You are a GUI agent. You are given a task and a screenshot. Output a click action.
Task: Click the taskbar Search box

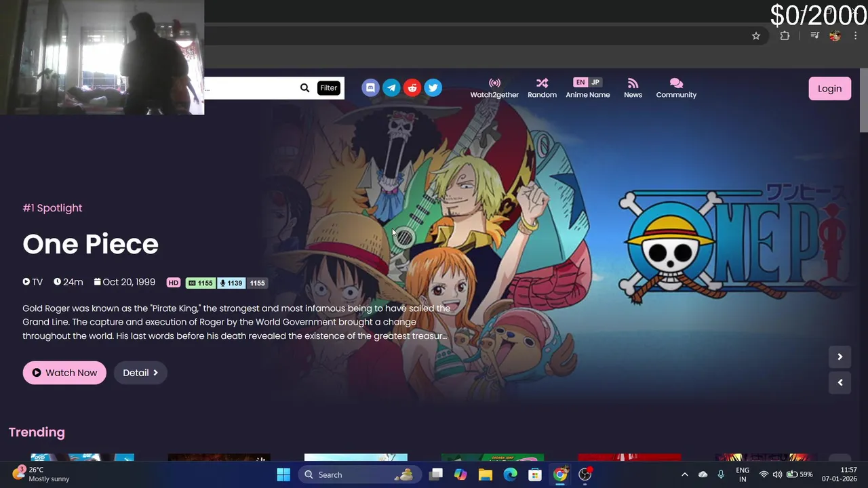pos(359,474)
